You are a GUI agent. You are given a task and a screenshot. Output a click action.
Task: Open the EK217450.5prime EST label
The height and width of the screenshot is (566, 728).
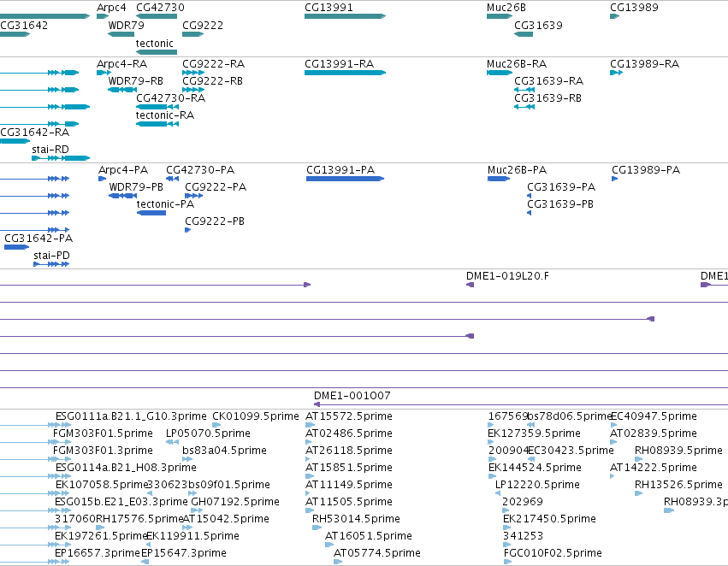pos(550,520)
